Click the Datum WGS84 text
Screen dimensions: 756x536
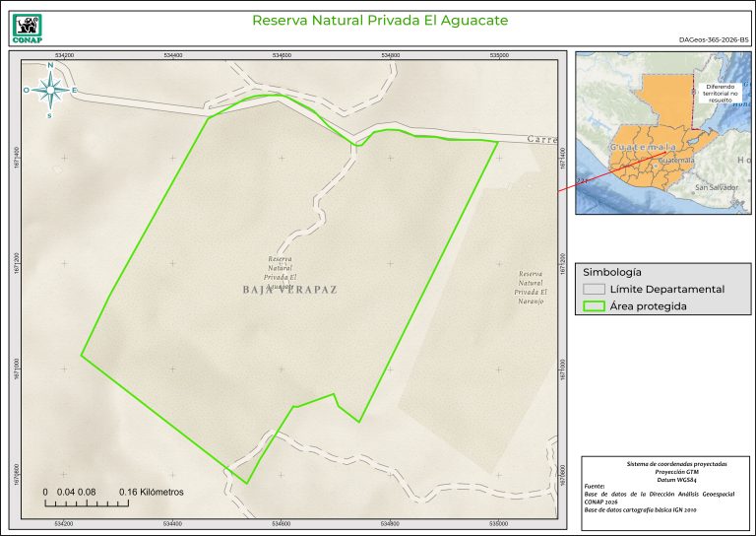(663, 479)
